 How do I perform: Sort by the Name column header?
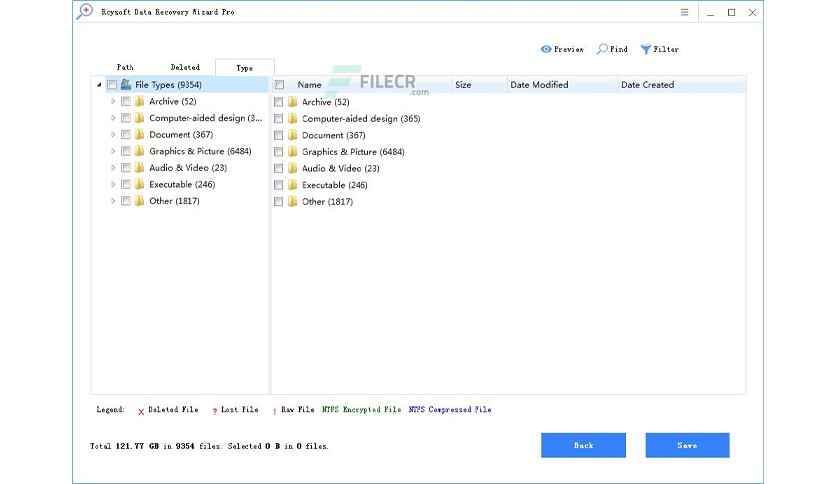pos(362,85)
